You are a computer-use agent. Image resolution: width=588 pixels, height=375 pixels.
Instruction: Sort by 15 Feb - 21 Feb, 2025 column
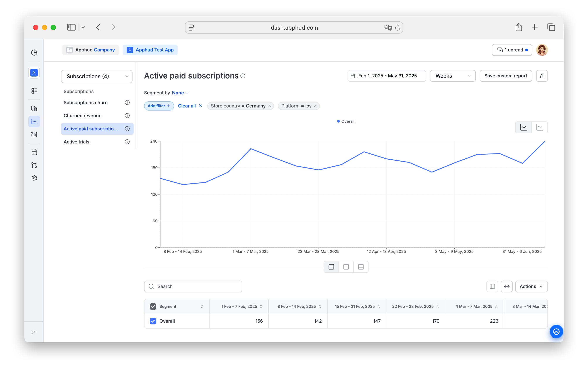(x=379, y=307)
